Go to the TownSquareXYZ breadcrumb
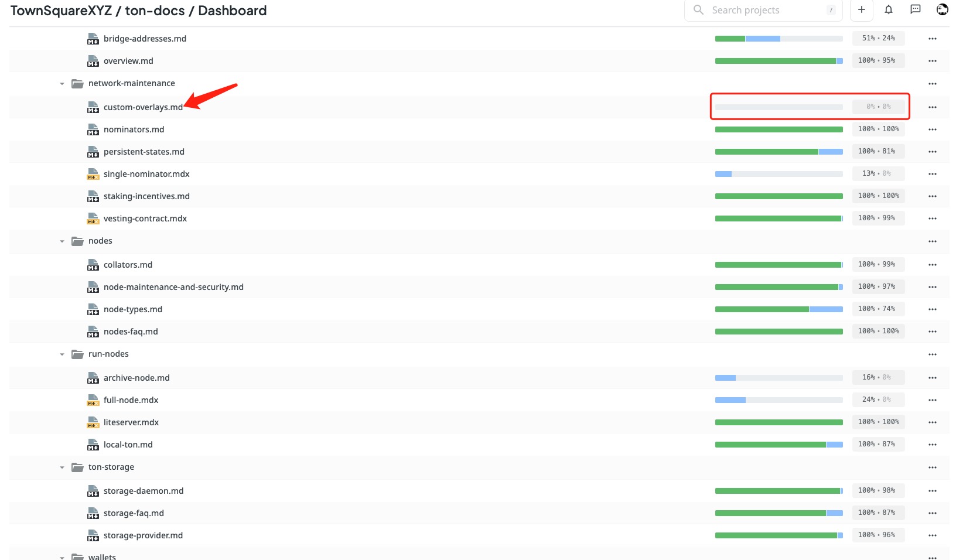Screen dimensions: 956x560 pos(61,11)
